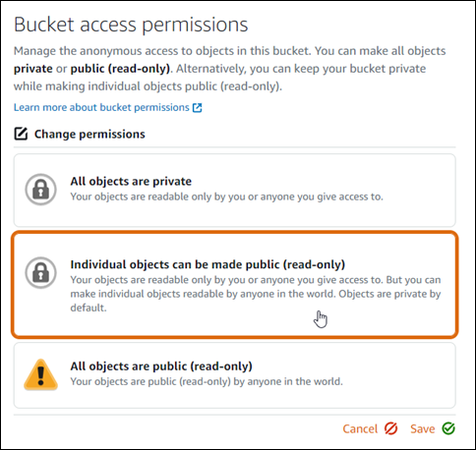Click the red circle-slash icon next to Cancel
Image resolution: width=476 pixels, height=450 pixels.
click(390, 428)
